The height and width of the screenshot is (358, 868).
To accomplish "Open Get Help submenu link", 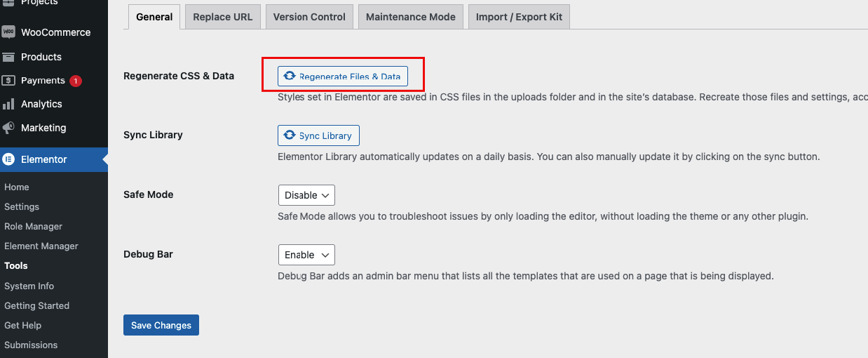I will [x=23, y=326].
